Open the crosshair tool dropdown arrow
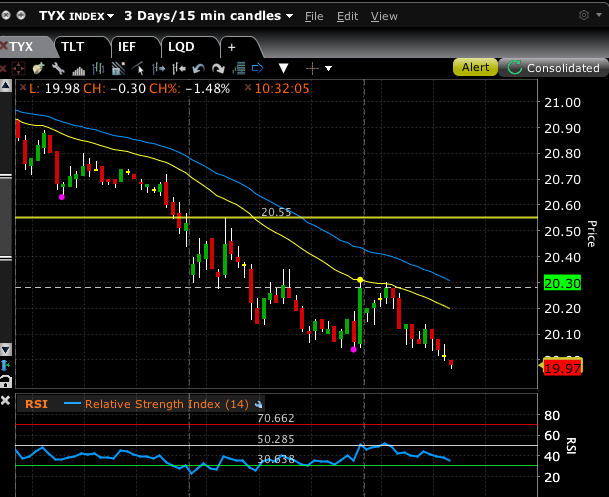The width and height of the screenshot is (609, 497). click(329, 69)
